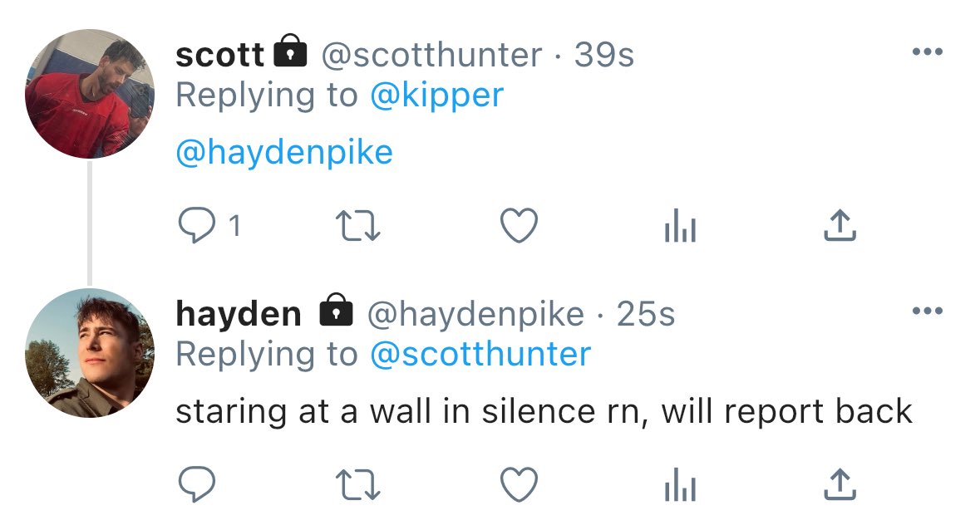
Task: Open the @kipper profile link
Action: [437, 96]
